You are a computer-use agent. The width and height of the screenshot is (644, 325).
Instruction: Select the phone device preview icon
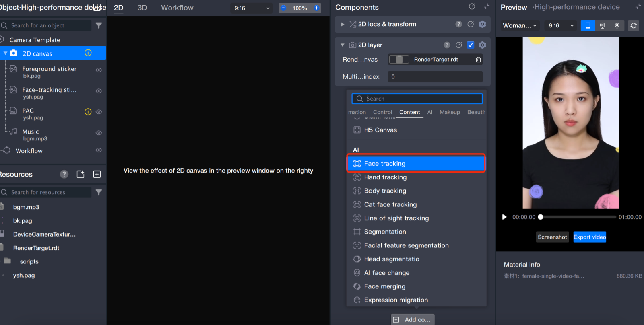coord(588,25)
